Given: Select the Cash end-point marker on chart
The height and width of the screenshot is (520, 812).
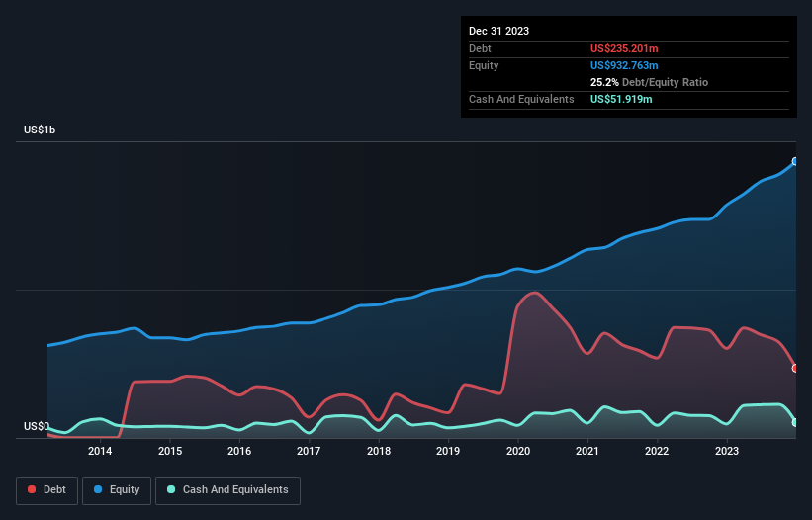Looking at the screenshot, I should [795, 423].
